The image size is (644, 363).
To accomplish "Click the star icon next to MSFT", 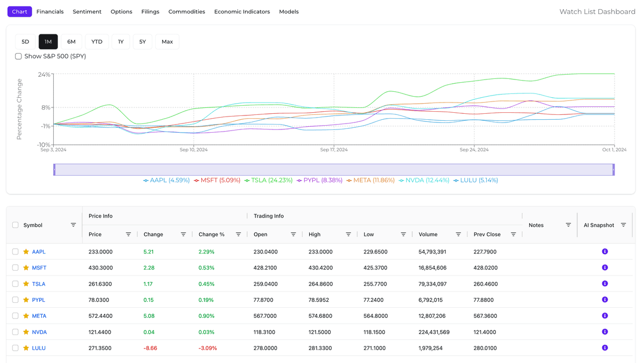I will pos(26,267).
